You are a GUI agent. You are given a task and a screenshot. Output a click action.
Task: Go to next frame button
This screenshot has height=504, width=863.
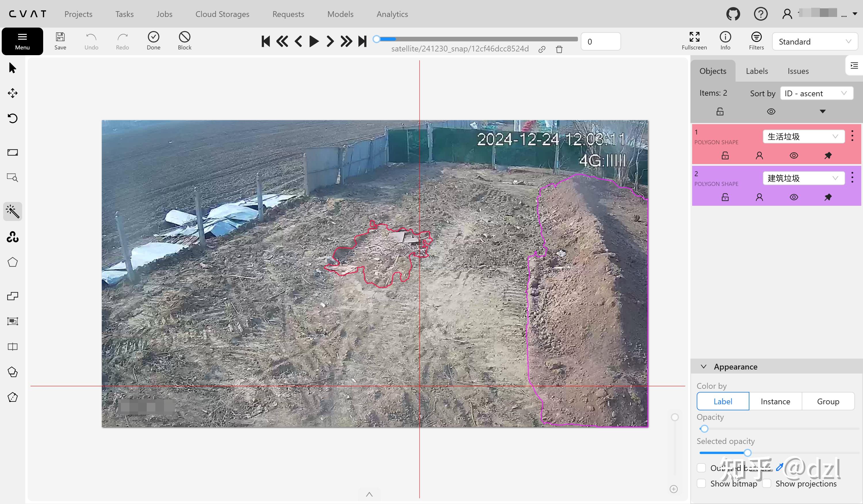pyautogui.click(x=330, y=41)
